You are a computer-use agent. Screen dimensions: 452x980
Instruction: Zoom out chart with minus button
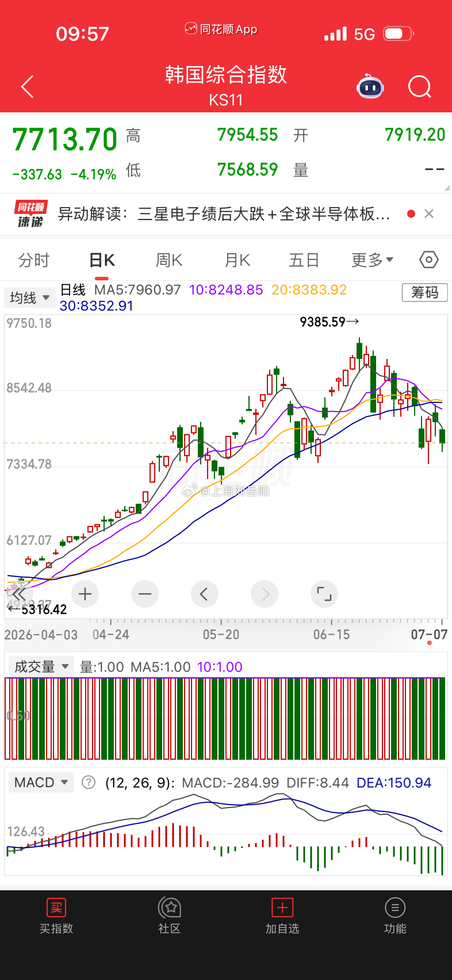145,594
